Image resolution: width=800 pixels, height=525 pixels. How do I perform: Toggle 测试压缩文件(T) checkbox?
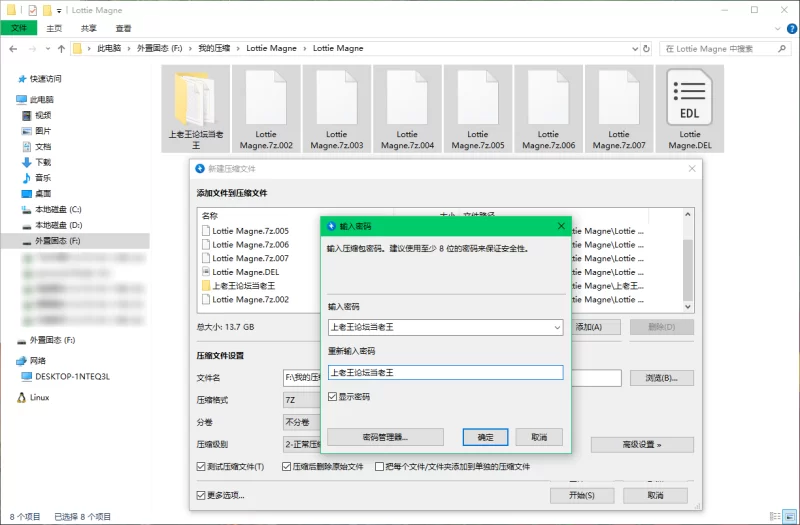coord(202,467)
